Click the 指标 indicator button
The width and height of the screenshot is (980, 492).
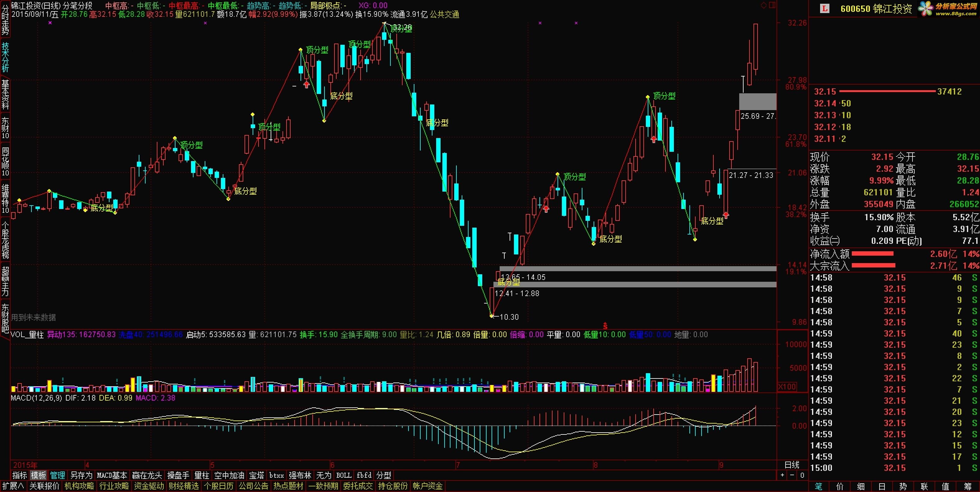20,475
